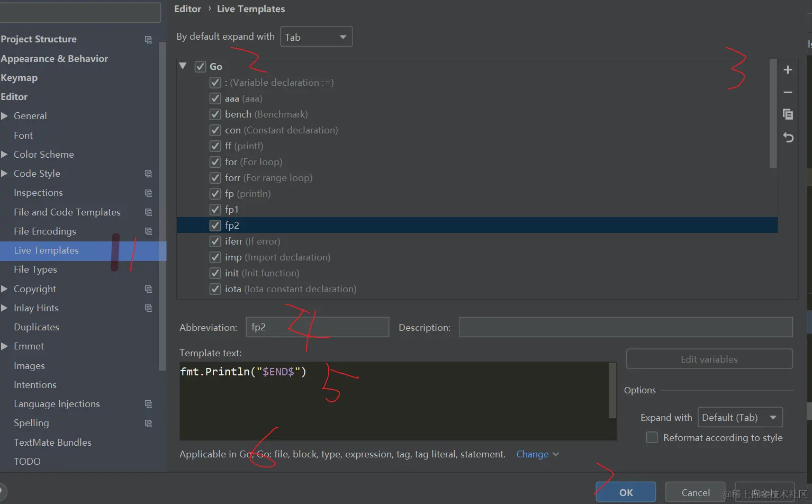Click the Edit variables button
This screenshot has height=504, width=812.
coord(709,359)
